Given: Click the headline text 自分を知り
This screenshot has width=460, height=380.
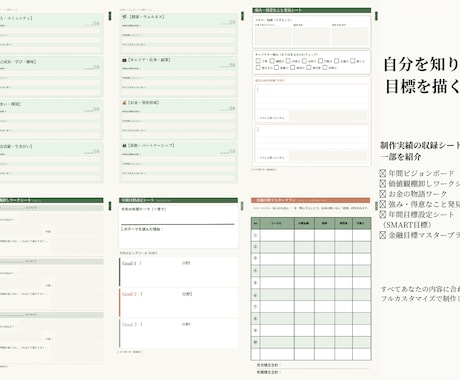Looking at the screenshot, I should tap(421, 64).
